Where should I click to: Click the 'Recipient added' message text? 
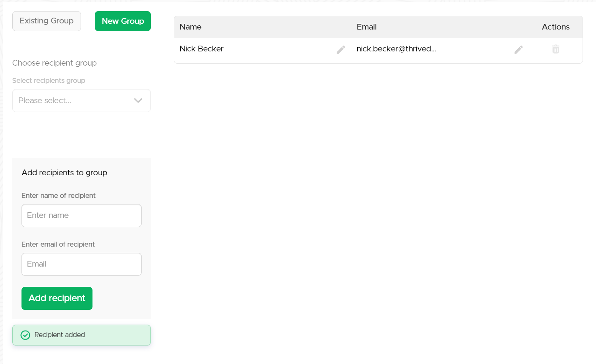[x=59, y=335]
